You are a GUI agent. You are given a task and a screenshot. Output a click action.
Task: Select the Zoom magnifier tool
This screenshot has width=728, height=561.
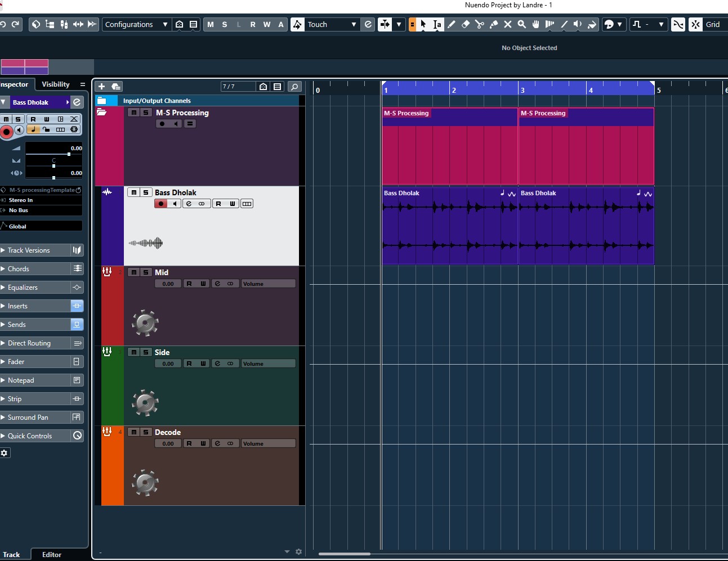click(x=522, y=24)
